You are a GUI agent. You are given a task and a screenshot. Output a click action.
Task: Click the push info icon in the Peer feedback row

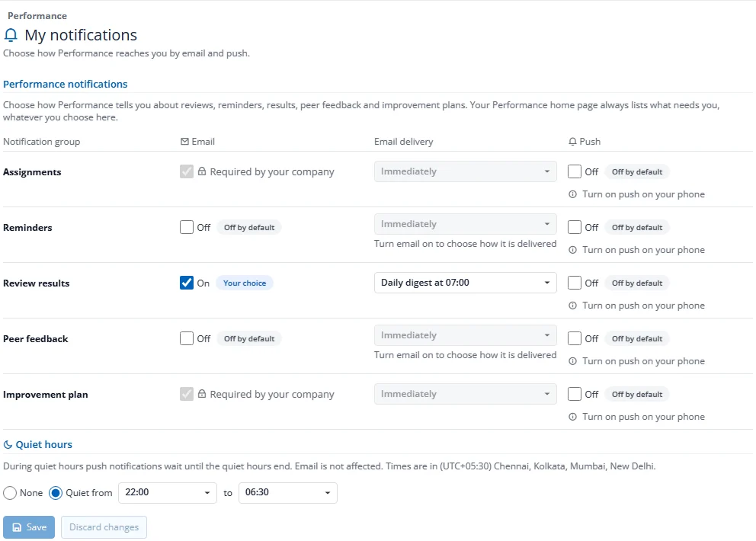pos(572,361)
